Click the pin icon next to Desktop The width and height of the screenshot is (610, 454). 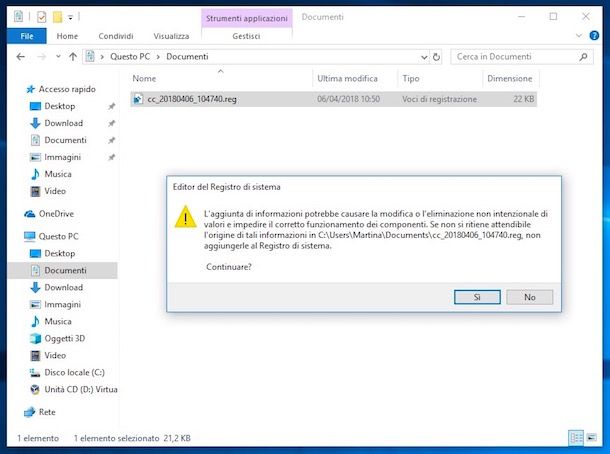tap(112, 106)
